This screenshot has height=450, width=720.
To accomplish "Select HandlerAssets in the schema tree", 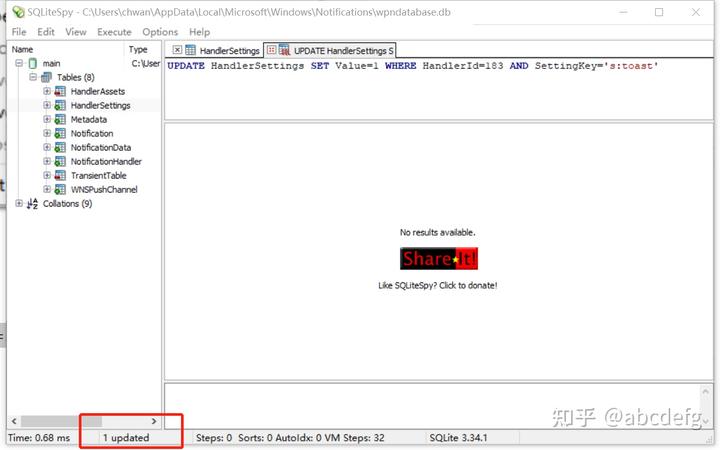I will pos(98,91).
